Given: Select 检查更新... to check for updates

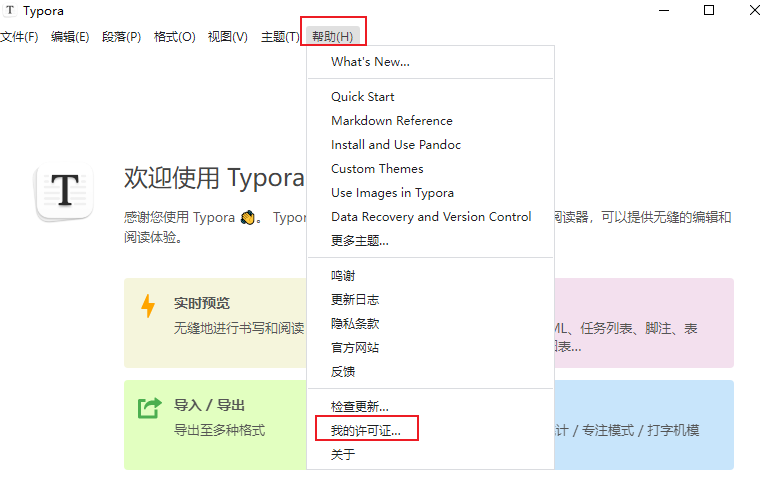Looking at the screenshot, I should pos(360,407).
